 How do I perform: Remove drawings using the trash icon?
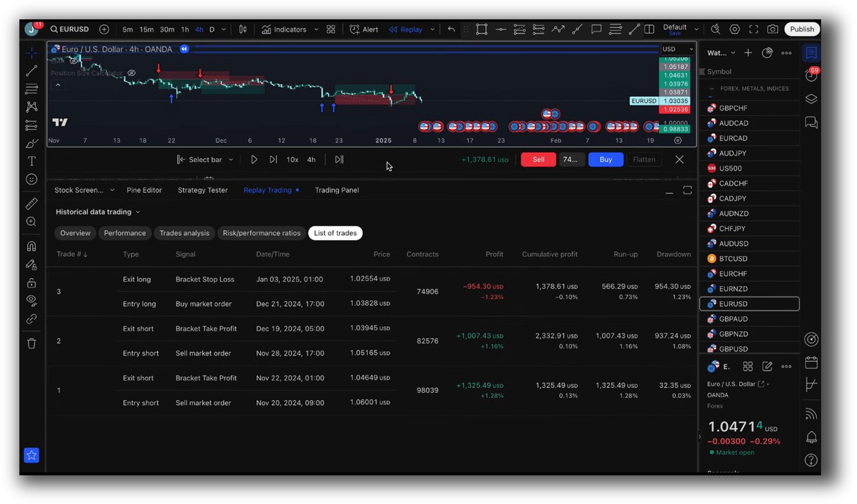(32, 343)
